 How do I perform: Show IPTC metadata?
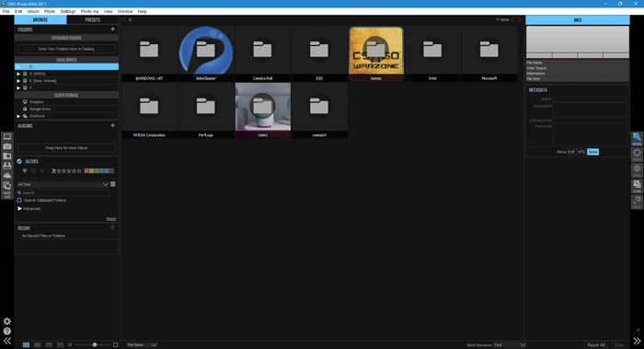click(x=581, y=152)
